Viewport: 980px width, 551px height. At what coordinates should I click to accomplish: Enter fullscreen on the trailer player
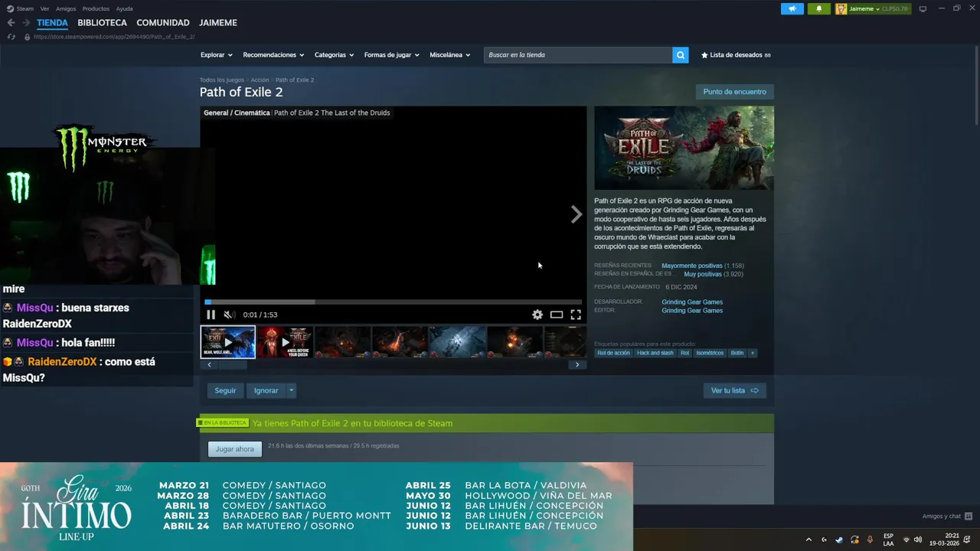click(576, 315)
